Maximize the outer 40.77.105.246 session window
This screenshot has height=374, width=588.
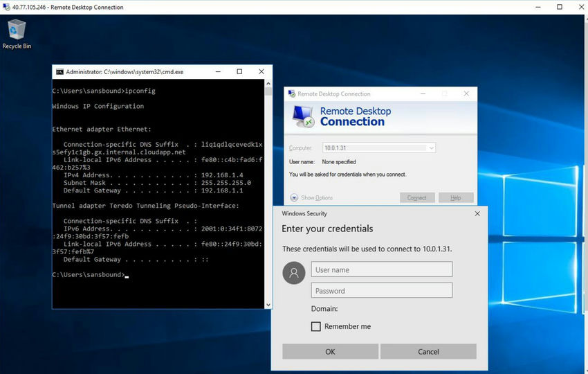(560, 7)
